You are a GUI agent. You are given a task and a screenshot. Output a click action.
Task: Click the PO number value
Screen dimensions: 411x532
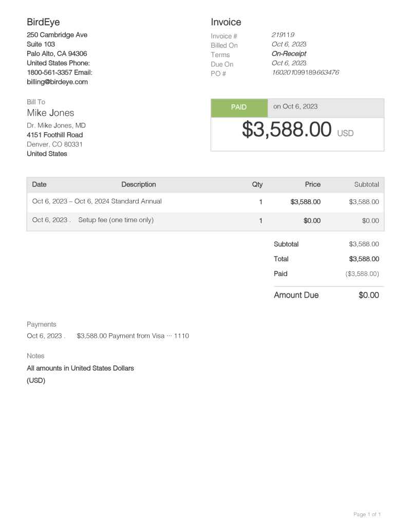click(305, 72)
